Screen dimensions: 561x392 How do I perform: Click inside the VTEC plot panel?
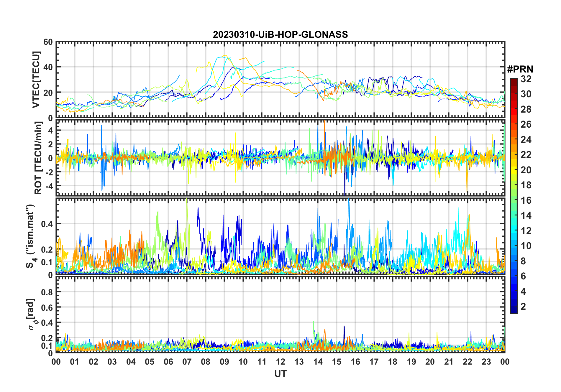click(x=280, y=80)
